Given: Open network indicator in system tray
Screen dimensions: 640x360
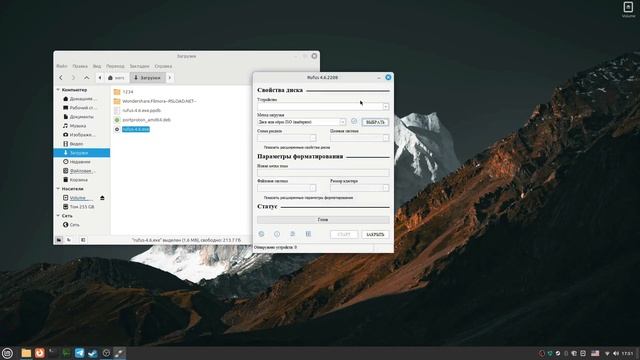Looking at the screenshot, I should tap(607, 353).
